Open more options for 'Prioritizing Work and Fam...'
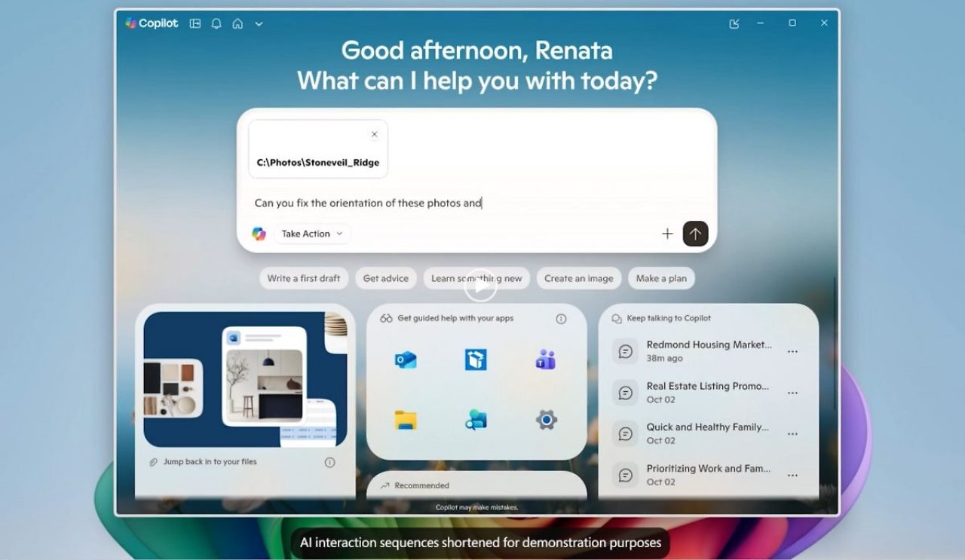Screen dimensions: 965x560 tap(792, 476)
